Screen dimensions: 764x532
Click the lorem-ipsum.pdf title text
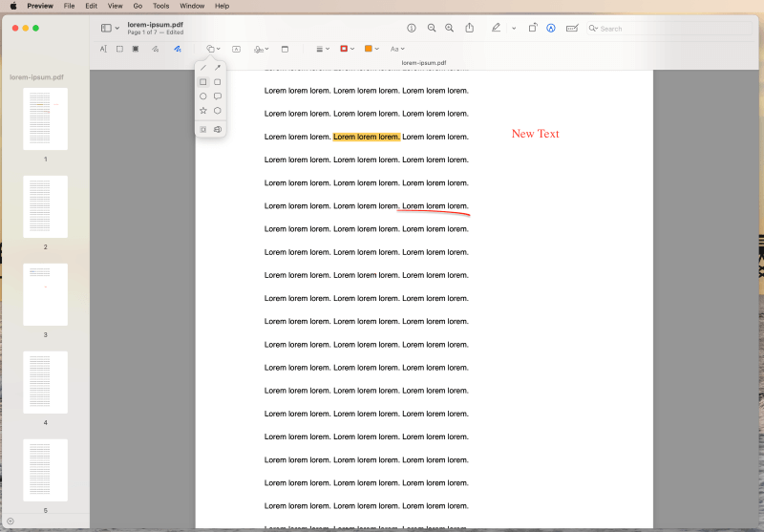[x=155, y=25]
